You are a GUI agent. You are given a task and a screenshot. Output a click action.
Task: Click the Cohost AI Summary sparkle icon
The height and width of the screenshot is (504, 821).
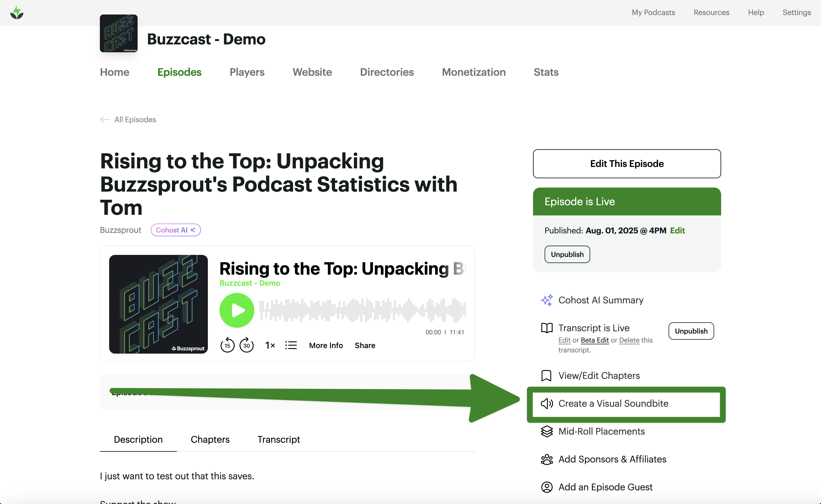(547, 300)
